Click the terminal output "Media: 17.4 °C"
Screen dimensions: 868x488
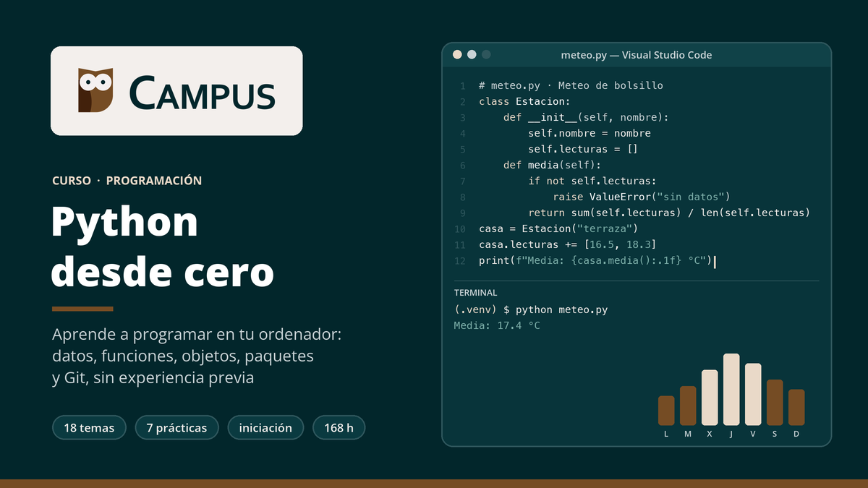click(497, 325)
